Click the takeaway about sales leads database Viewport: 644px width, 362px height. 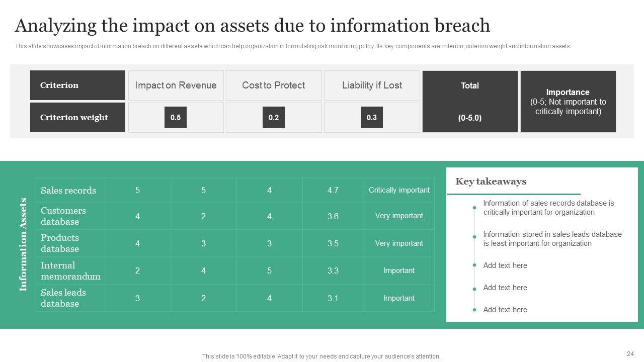click(x=552, y=239)
